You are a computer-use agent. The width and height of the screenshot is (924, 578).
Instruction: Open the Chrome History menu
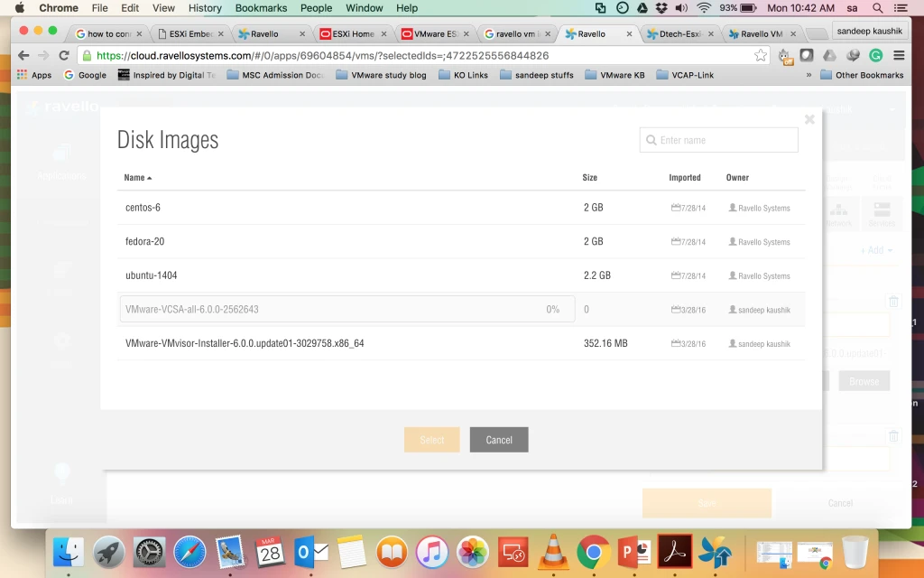pos(205,7)
